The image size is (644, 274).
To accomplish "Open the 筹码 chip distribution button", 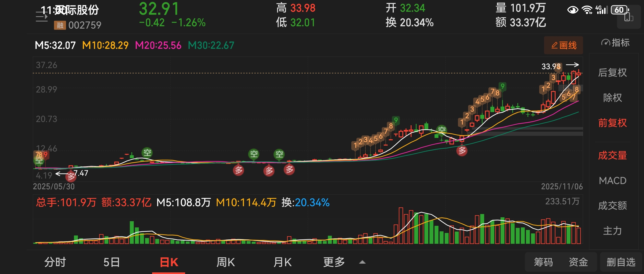I will pos(543,262).
